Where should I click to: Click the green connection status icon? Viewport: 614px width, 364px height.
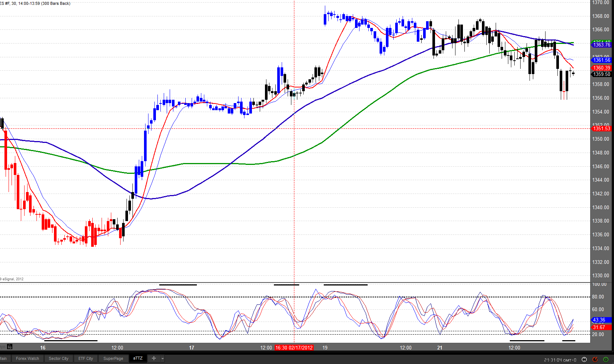606,360
